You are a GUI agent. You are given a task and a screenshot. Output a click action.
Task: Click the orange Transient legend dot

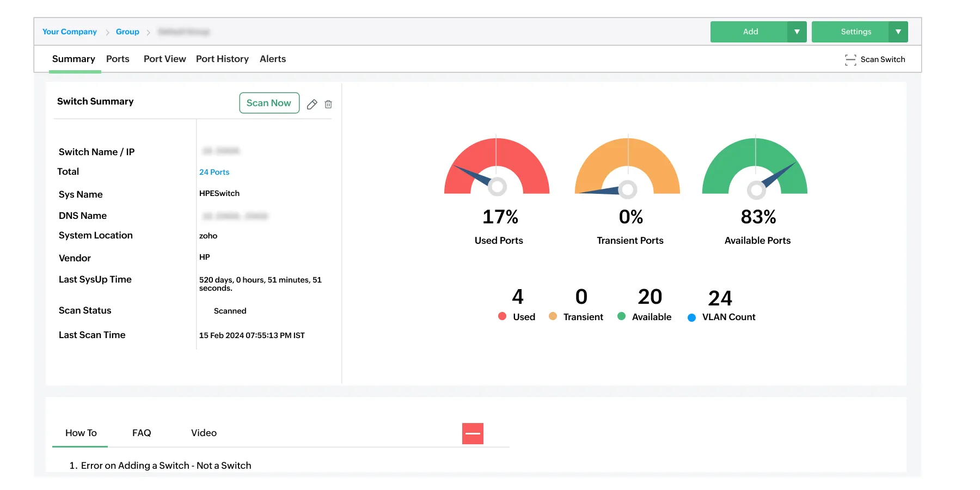[x=553, y=316]
